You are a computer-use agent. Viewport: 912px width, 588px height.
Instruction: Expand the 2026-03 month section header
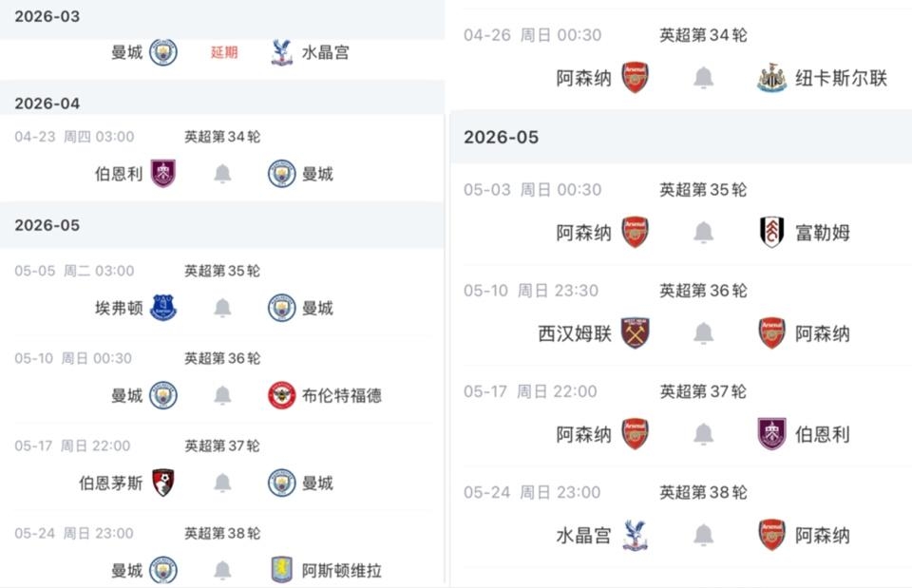click(x=46, y=16)
